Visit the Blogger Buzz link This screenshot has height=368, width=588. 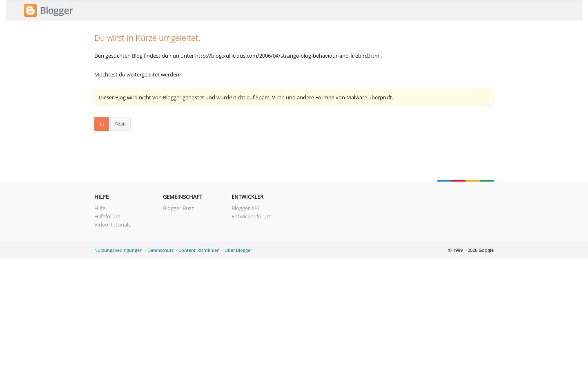[x=178, y=208]
